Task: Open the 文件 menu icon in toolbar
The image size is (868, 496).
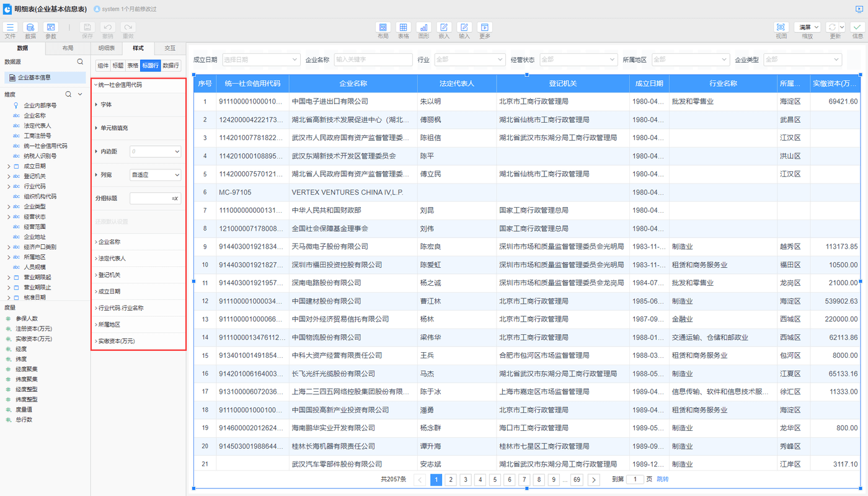Action: [10, 28]
